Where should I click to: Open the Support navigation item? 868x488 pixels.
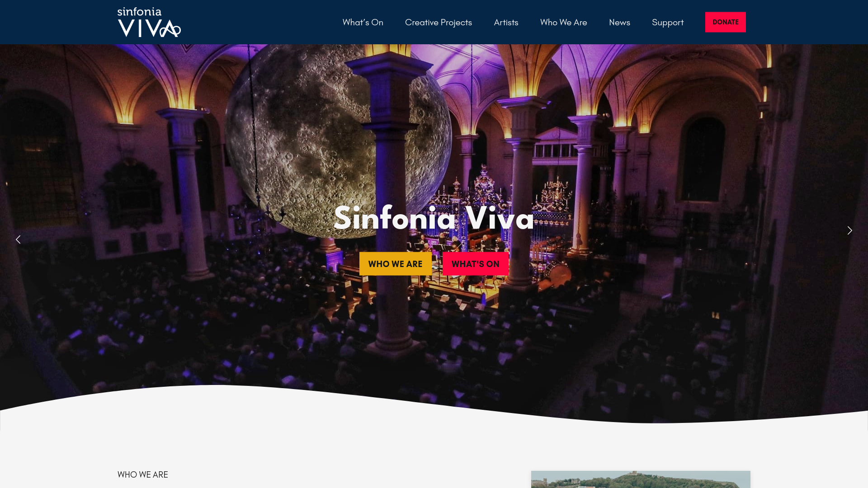(x=668, y=22)
